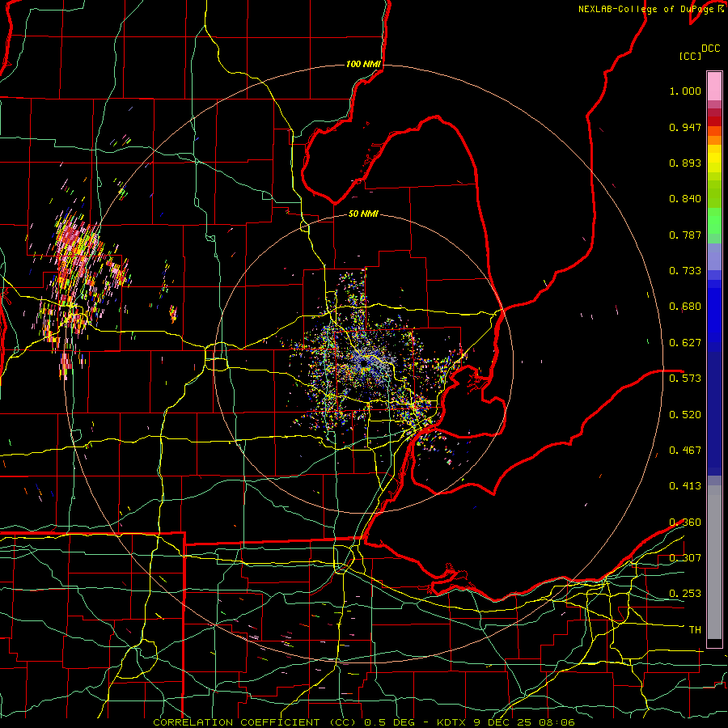Click the [CC] legend header label
The width and height of the screenshot is (728, 728).
point(690,56)
